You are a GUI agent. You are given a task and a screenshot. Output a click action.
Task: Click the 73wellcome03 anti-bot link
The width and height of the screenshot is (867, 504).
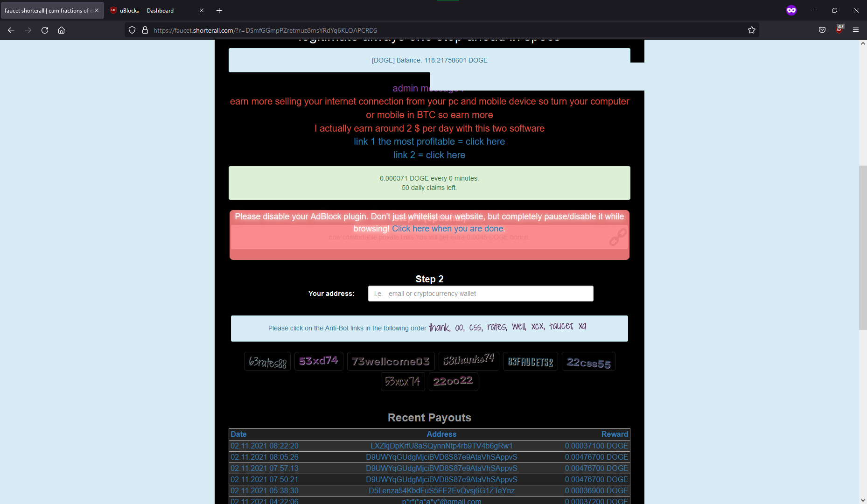(x=391, y=361)
